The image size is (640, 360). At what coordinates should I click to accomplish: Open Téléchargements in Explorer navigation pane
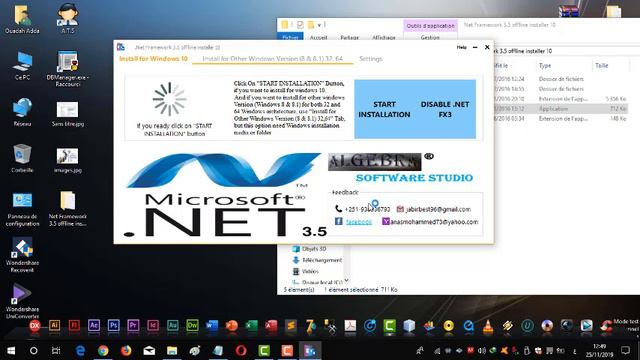coord(317,260)
